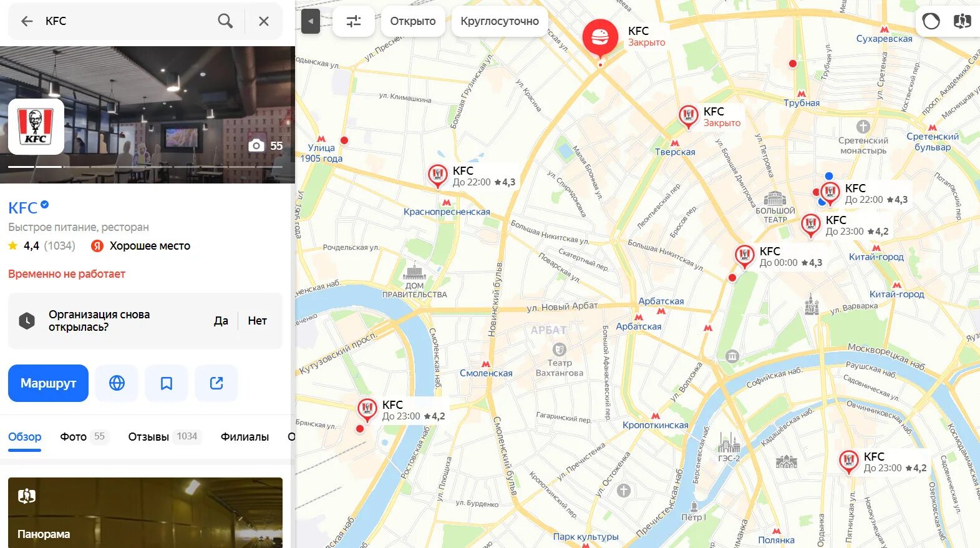Click the Большой театр landmark icon
This screenshot has width=980, height=548.
point(775,198)
